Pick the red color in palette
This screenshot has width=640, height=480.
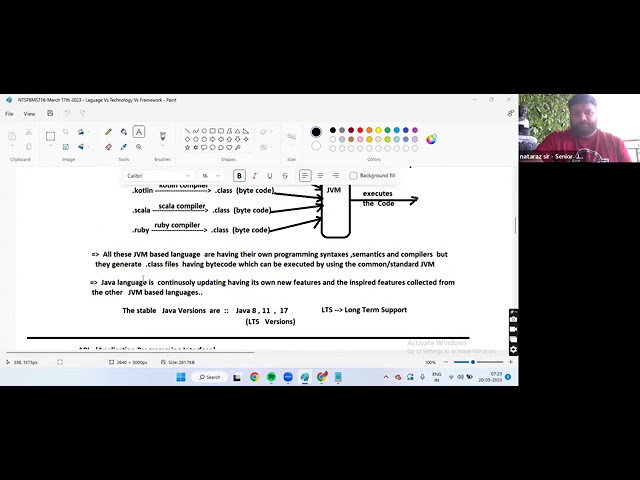[360, 130]
